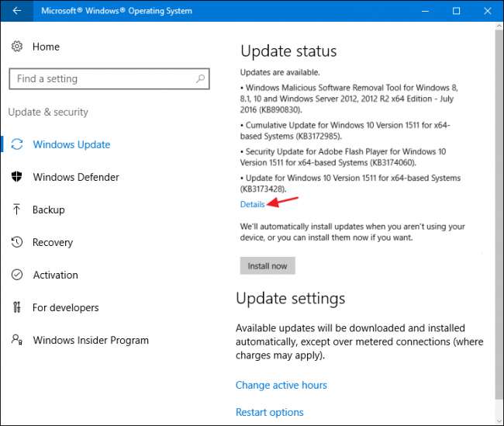Click the scrollbar down arrow
The image size is (504, 426).
pos(499,421)
